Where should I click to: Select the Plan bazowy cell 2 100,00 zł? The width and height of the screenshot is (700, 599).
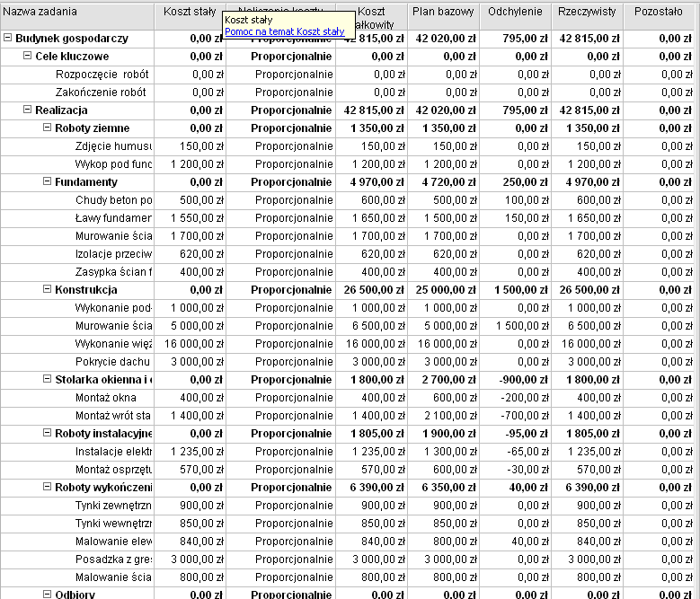tap(443, 416)
